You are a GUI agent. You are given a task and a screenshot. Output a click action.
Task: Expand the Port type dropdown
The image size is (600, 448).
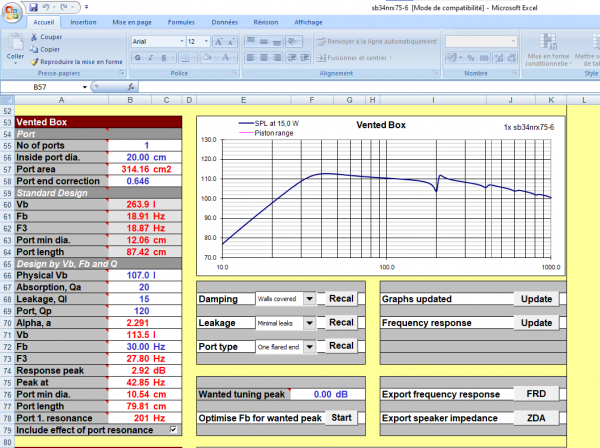click(x=309, y=346)
